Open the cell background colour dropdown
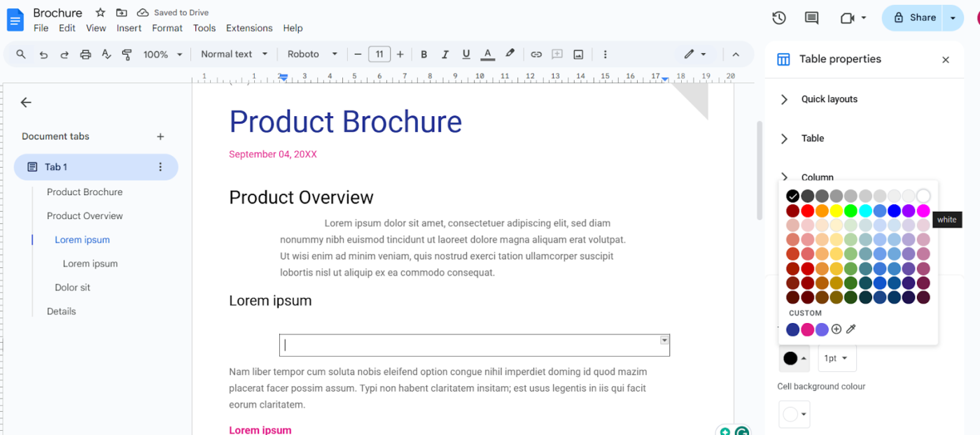 tap(794, 415)
